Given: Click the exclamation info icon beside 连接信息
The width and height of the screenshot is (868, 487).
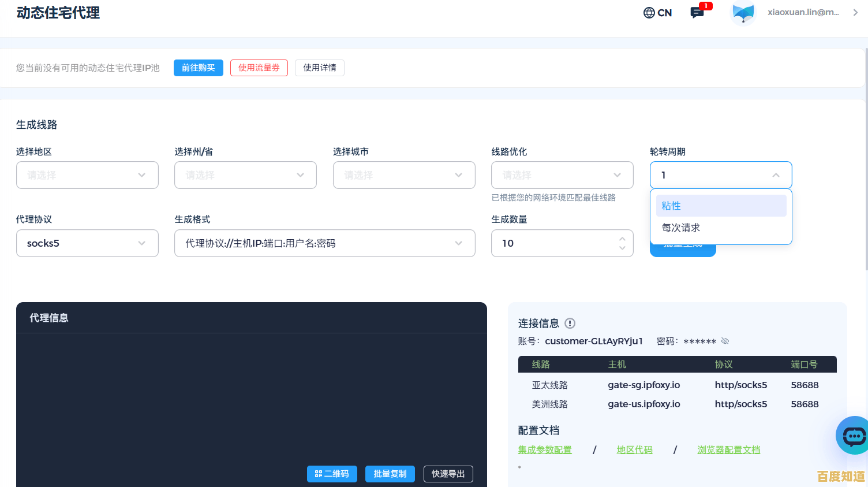Looking at the screenshot, I should [569, 324].
